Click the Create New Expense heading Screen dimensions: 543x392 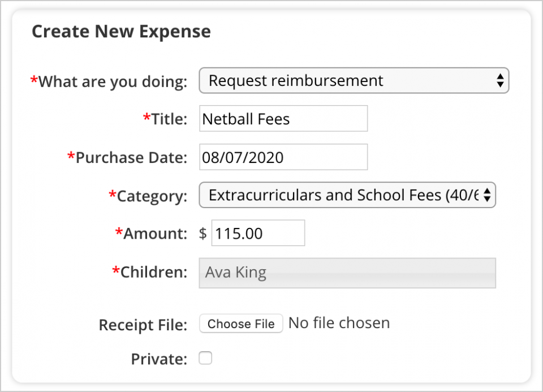point(121,32)
